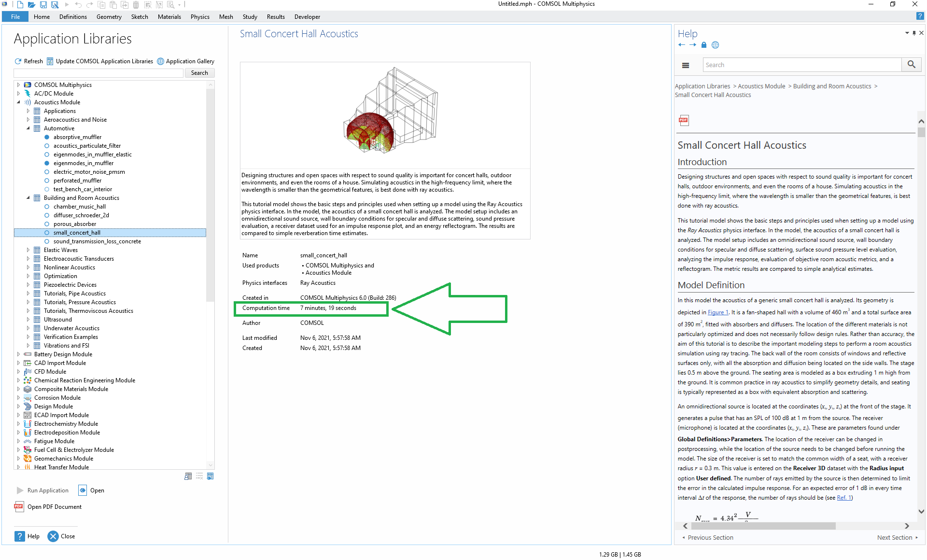Screen dimensions: 927x560
Task: Click the Redo icon in quick access toolbar
Action: [90, 5]
